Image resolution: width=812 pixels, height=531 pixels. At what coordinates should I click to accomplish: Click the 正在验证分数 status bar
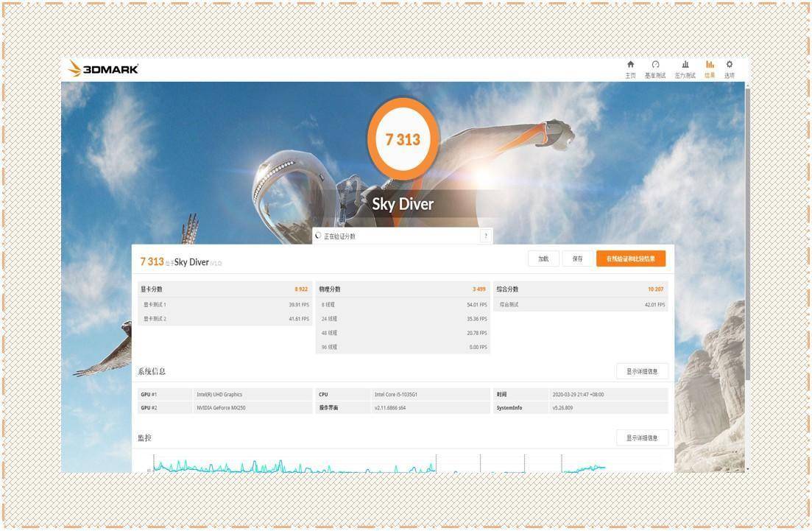403,236
